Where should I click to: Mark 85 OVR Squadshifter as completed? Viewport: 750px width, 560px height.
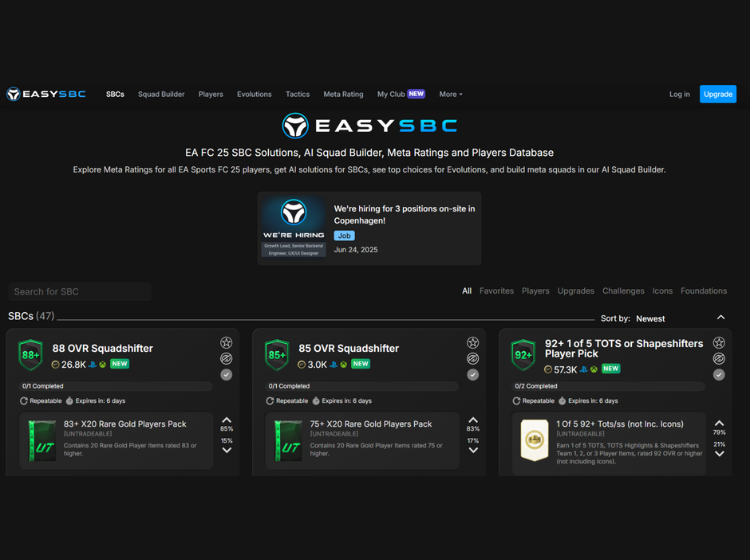pyautogui.click(x=473, y=374)
